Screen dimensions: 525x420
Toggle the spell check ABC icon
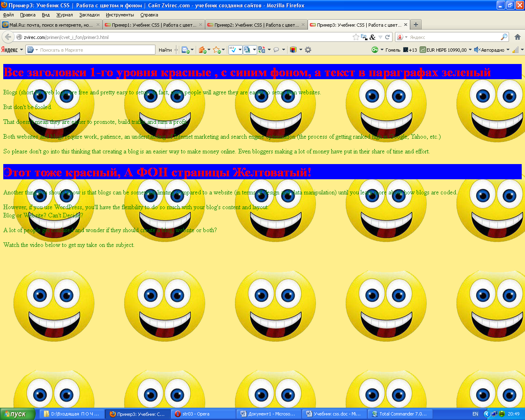coord(233,50)
